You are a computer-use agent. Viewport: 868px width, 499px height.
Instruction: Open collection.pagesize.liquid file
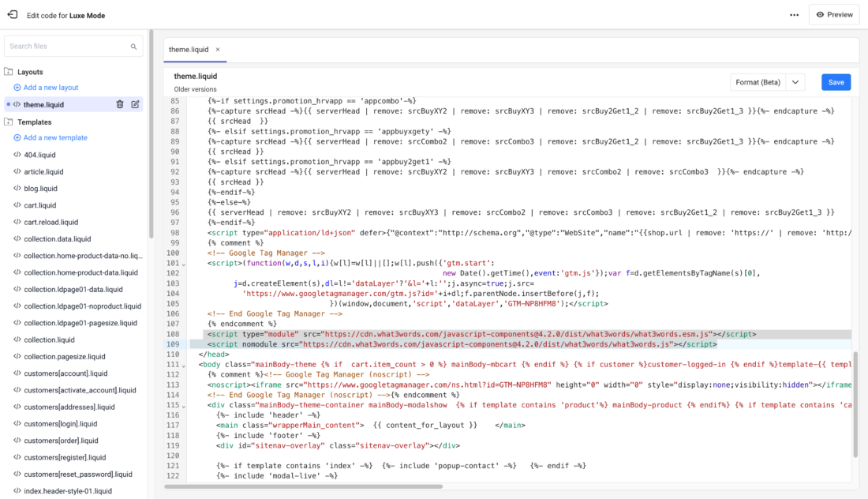[x=65, y=357]
